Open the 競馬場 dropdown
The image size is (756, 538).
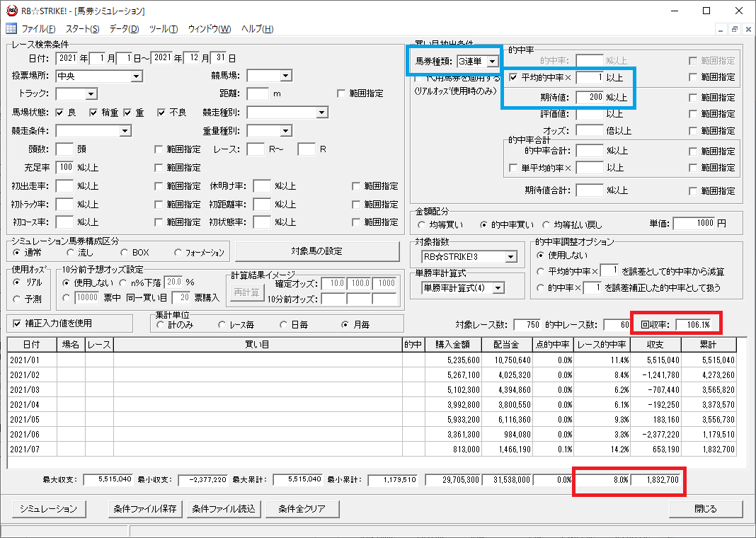pyautogui.click(x=286, y=76)
